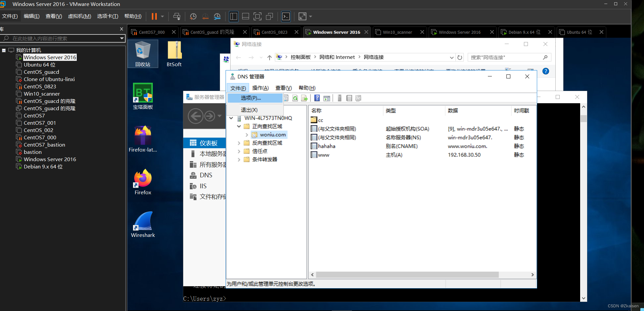Viewport: 644px width, 311px height.
Task: Collapse the WIN-4L7573TN0HQ server node
Action: tap(231, 118)
